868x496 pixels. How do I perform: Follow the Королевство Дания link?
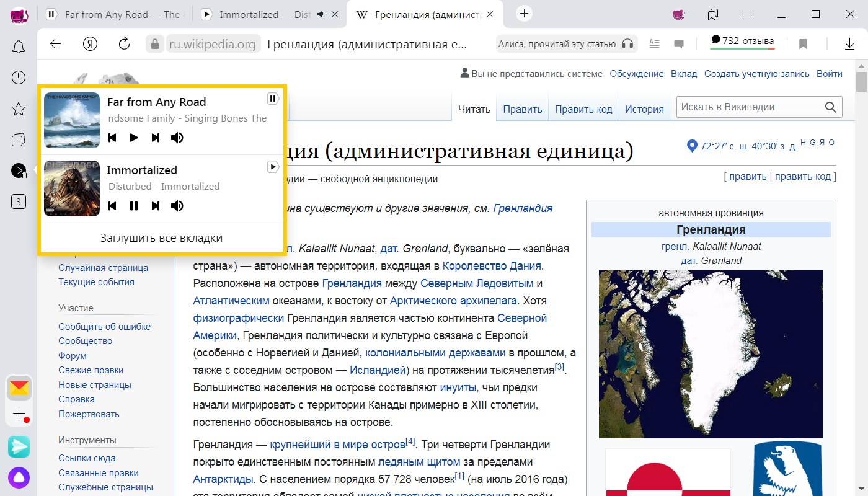click(492, 266)
